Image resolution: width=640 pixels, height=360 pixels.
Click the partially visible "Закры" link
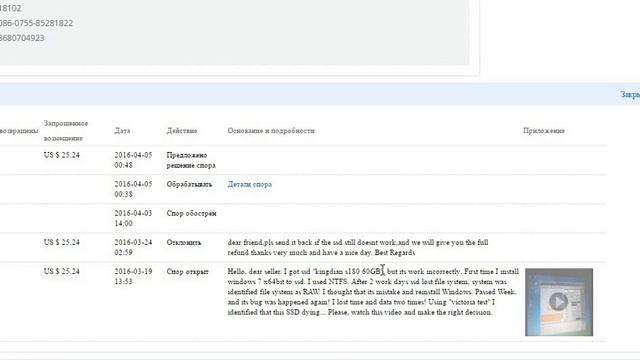pyautogui.click(x=630, y=95)
